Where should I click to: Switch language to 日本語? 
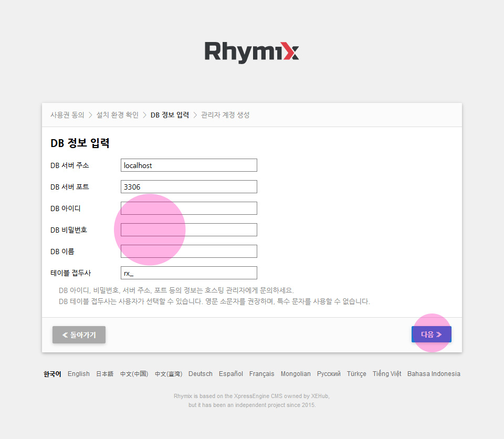coord(105,374)
